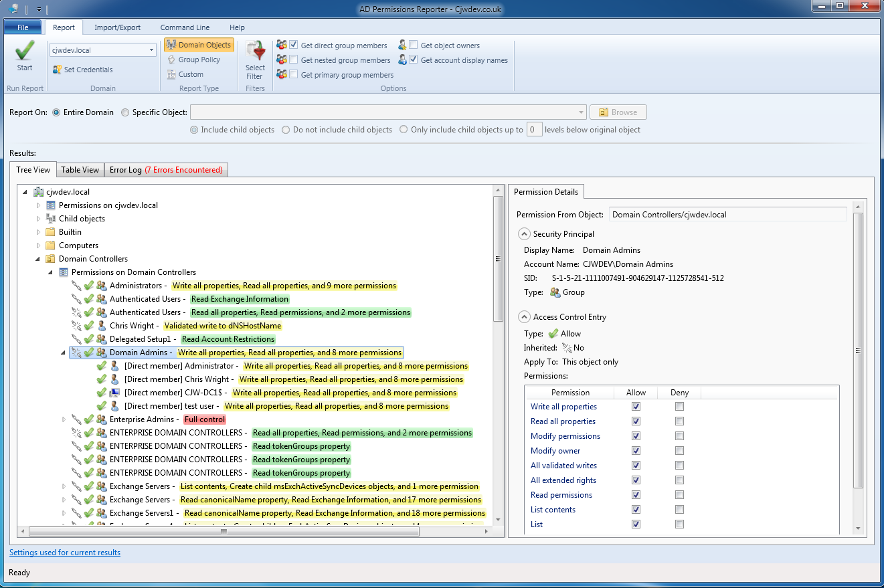The width and height of the screenshot is (884, 588).
Task: Click the child levels number input field
Action: (x=534, y=130)
